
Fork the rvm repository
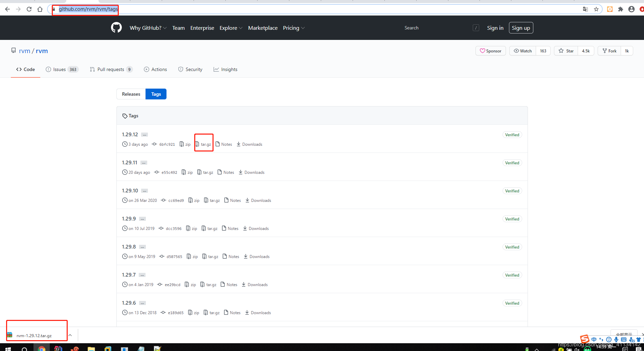point(609,51)
